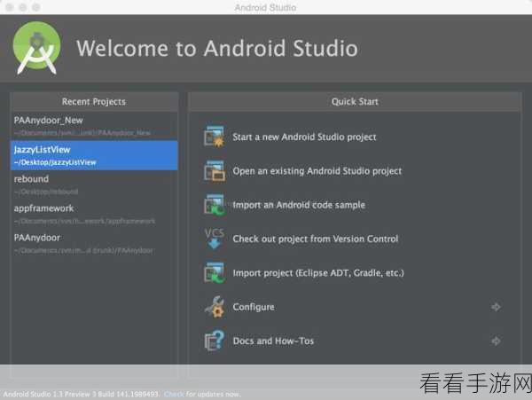Click the Android Studio logo in the header
The image size is (532, 400).
[x=36, y=48]
